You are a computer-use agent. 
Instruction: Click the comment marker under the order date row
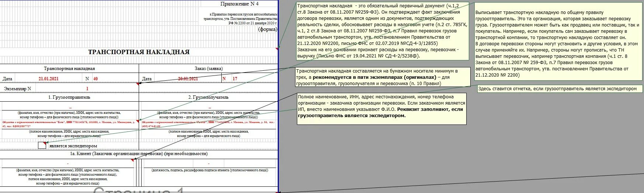[x=138, y=84]
